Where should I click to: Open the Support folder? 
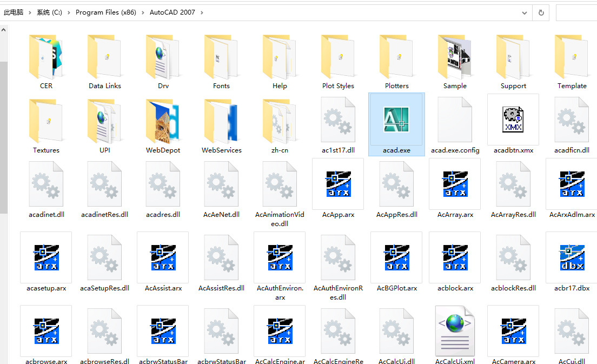pyautogui.click(x=513, y=57)
